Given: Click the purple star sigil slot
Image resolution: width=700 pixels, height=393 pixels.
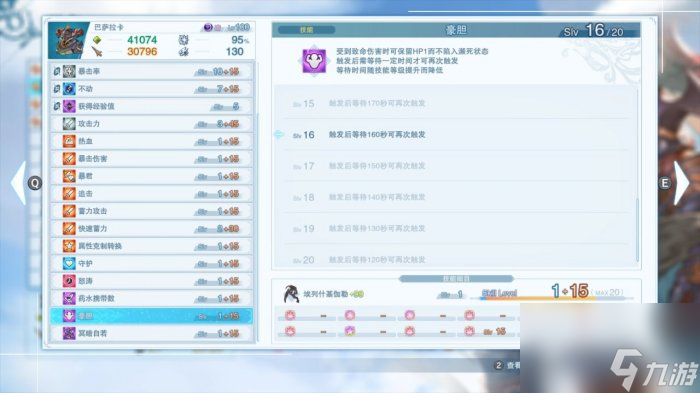Looking at the screenshot, I should pos(350,331).
